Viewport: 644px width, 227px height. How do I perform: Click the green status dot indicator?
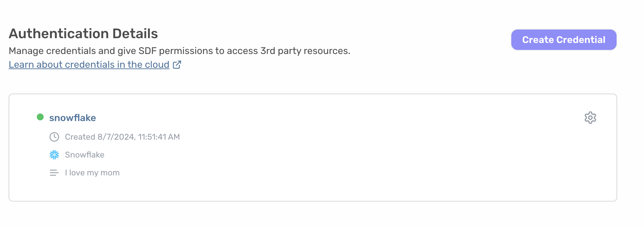(40, 117)
